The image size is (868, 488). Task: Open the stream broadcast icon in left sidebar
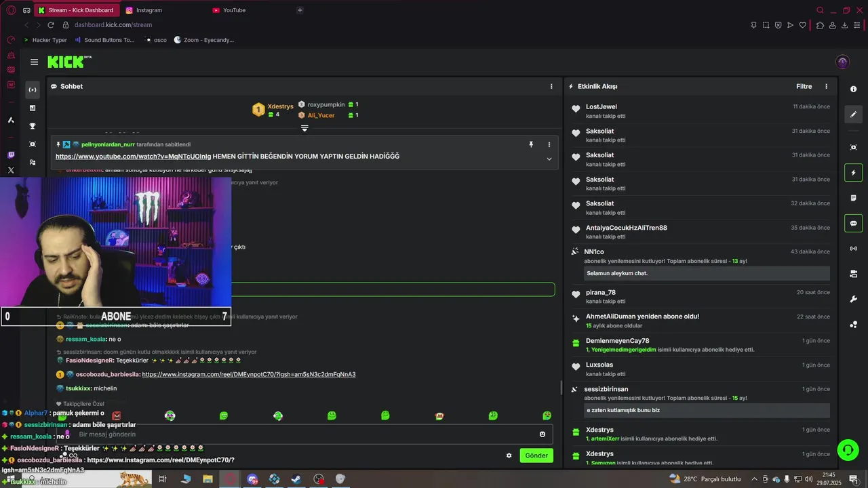[32, 89]
